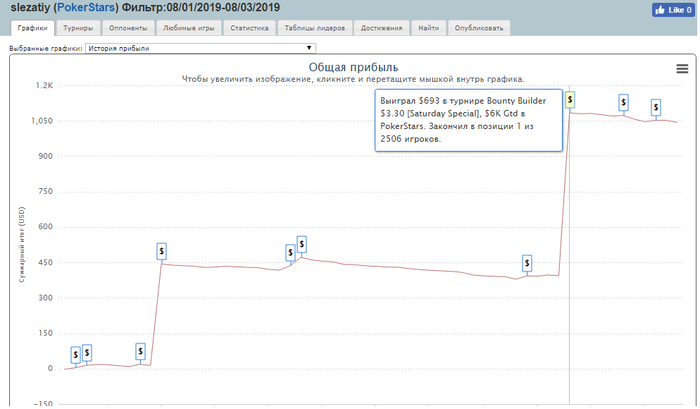Click the dollar marker before the jump to 450

pyautogui.click(x=140, y=352)
